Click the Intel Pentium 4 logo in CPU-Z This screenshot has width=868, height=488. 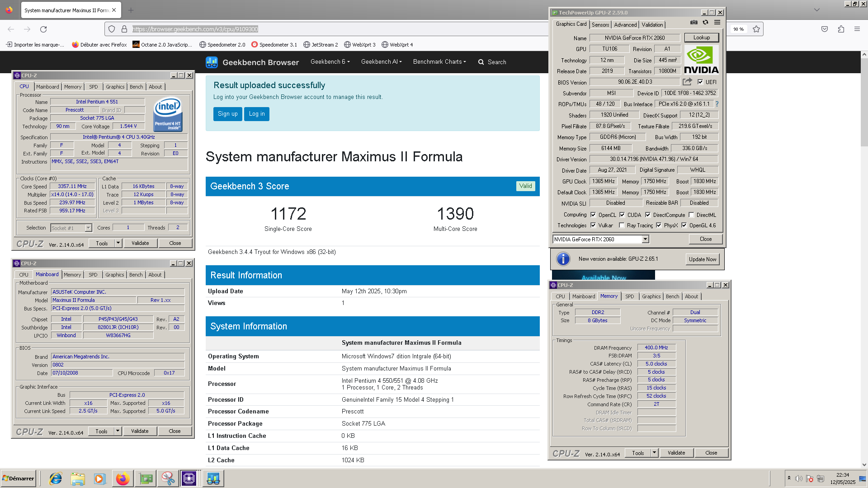[x=168, y=114]
